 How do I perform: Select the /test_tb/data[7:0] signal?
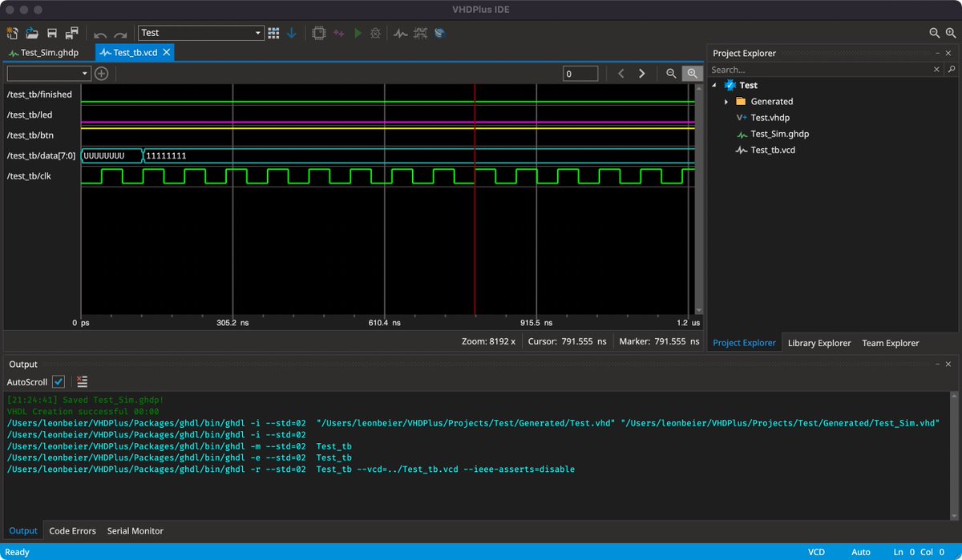pos(41,155)
